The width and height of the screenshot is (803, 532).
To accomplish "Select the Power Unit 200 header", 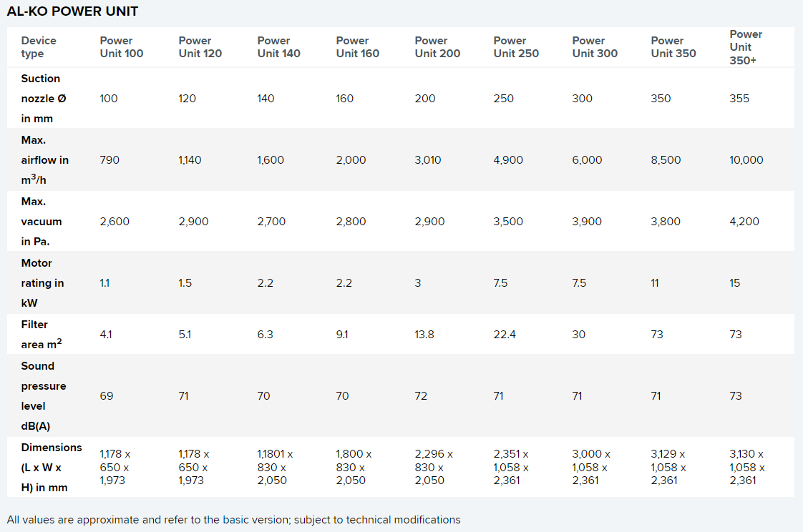I will (x=437, y=47).
